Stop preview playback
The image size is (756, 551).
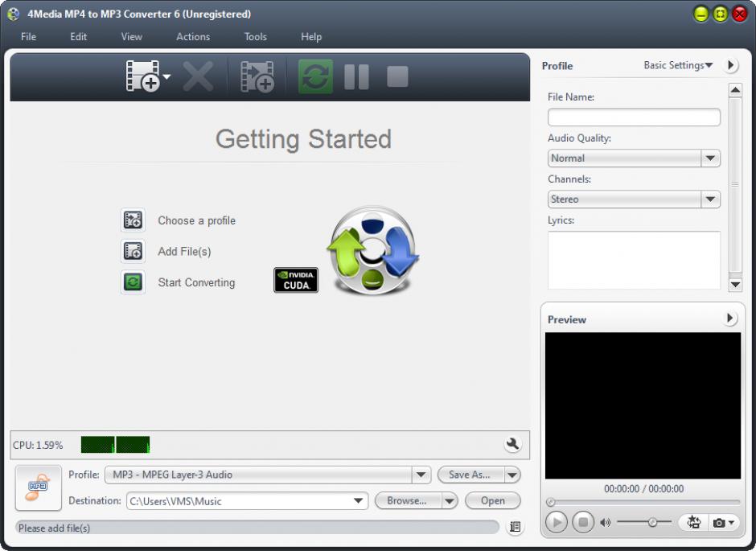tap(583, 522)
